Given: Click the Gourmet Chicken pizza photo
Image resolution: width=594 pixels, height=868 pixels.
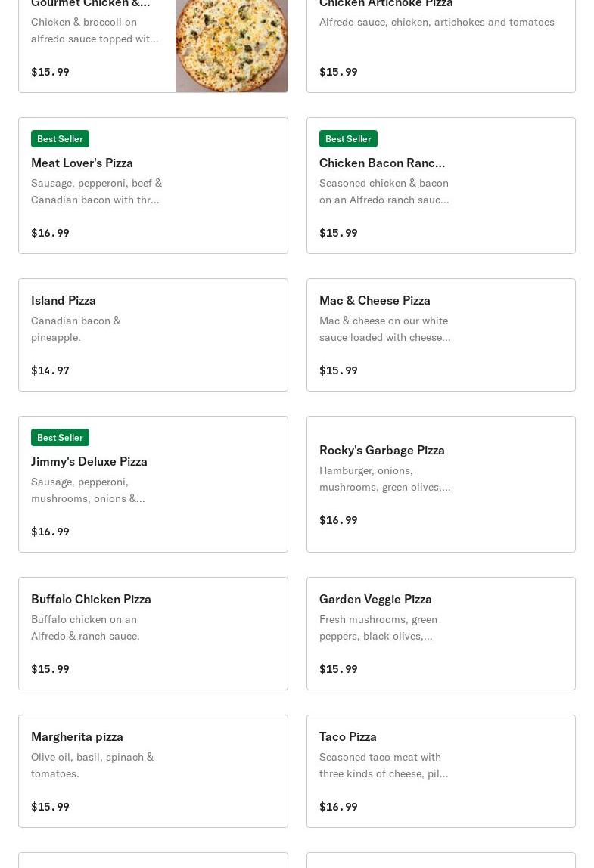Looking at the screenshot, I should click(x=231, y=45).
